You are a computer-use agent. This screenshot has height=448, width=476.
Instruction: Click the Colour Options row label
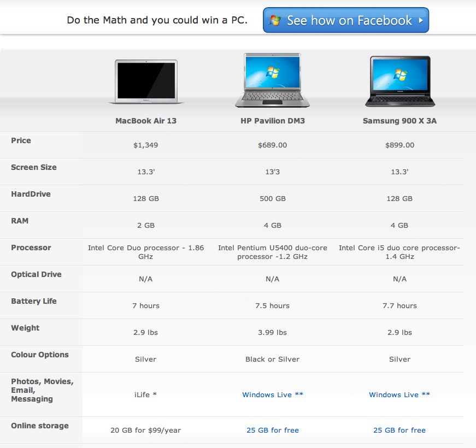[40, 355]
